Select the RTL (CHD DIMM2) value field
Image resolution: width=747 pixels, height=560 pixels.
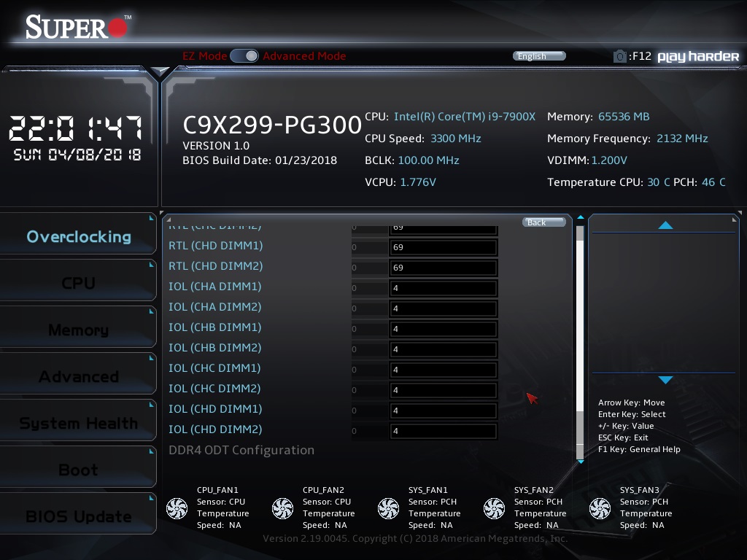(x=443, y=268)
